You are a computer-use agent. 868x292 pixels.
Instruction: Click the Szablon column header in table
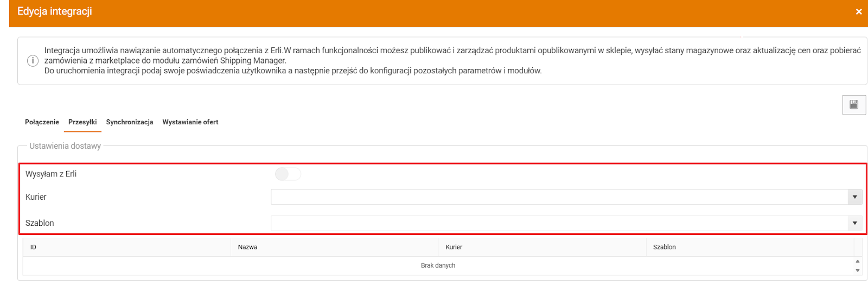(x=750, y=247)
